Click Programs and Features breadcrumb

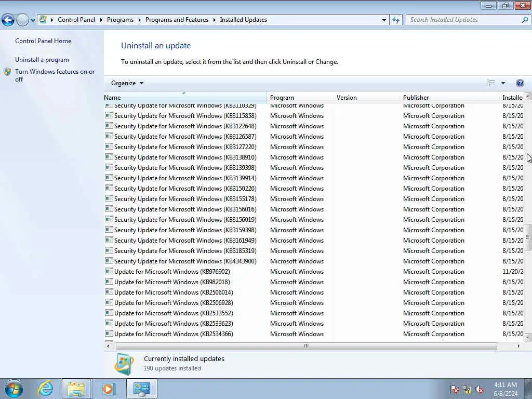pos(177,20)
